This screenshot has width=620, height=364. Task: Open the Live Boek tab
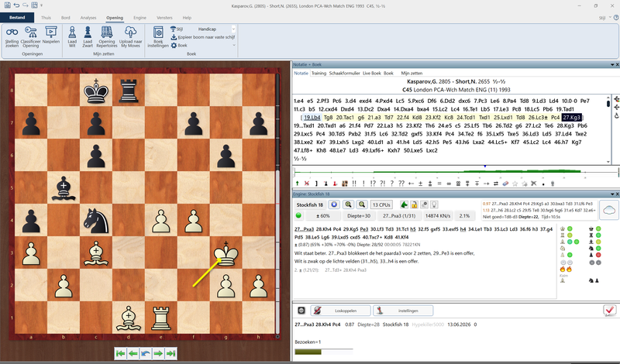[372, 73]
